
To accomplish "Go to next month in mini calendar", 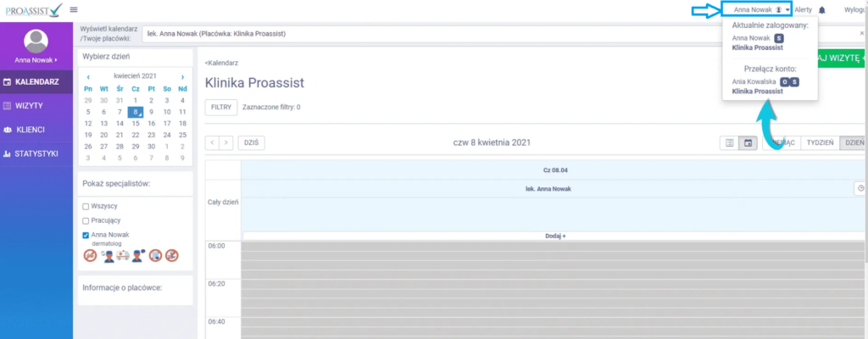I will 181,76.
